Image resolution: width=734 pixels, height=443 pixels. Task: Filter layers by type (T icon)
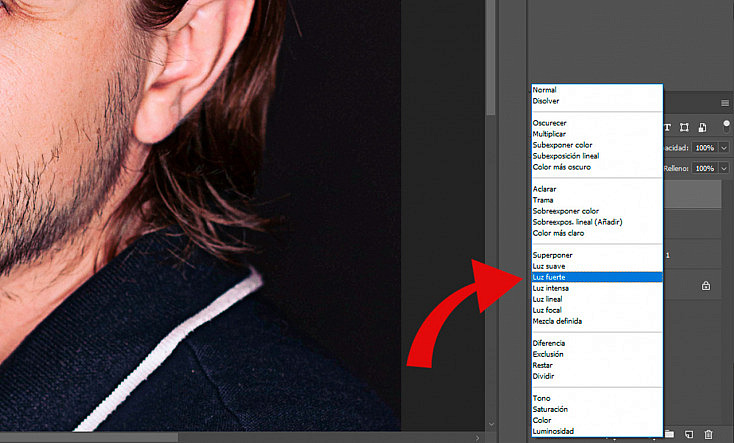[668, 127]
